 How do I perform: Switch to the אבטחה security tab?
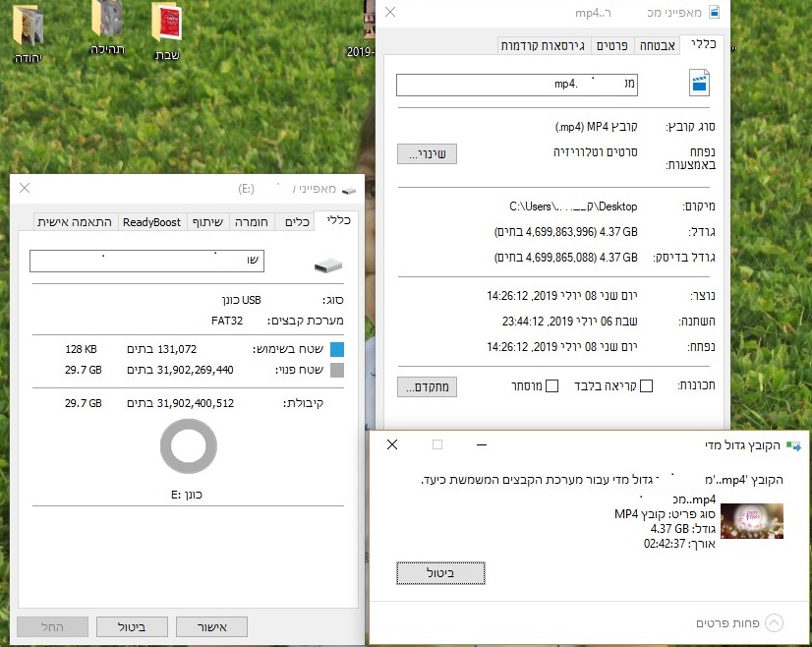pyautogui.click(x=657, y=44)
